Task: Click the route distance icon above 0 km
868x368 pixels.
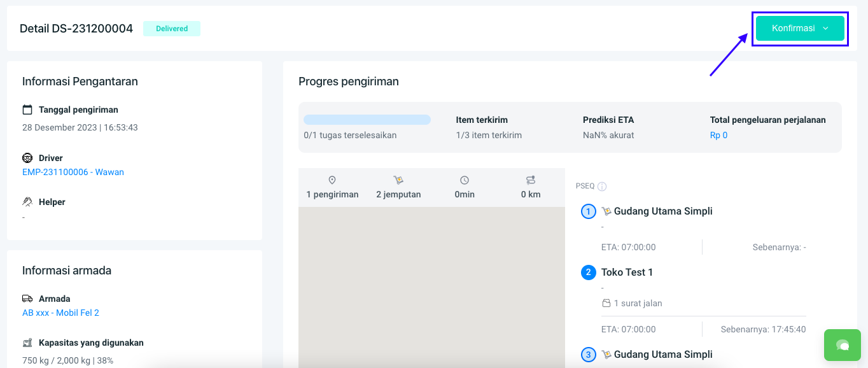Action: point(531,180)
